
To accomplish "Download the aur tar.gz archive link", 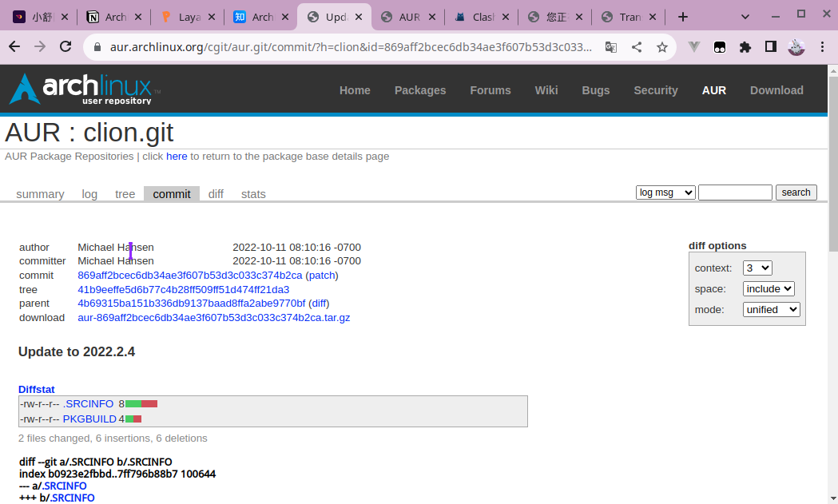I will 213,317.
